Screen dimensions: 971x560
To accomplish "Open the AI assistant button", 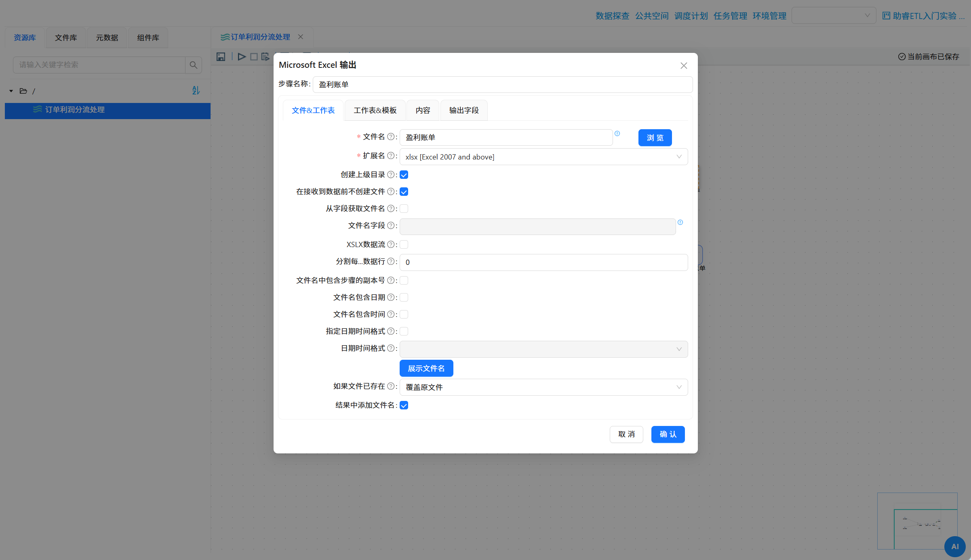I will [955, 546].
